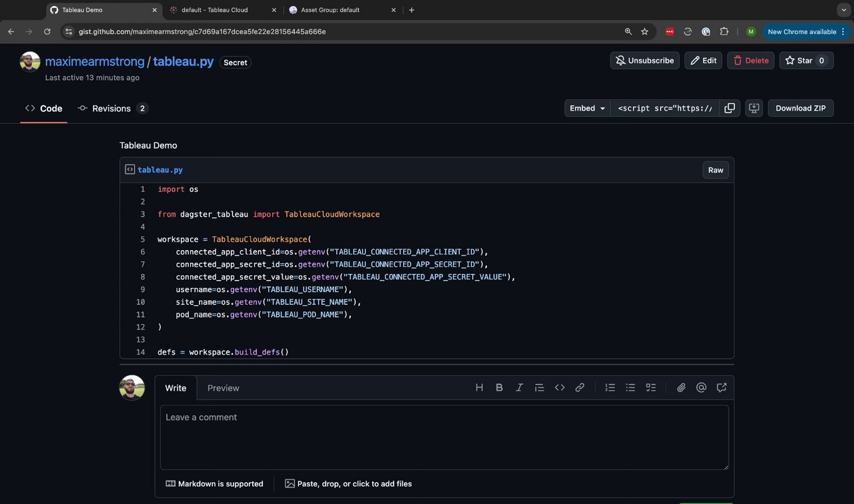854x504 pixels.
Task: Click the star count 0
Action: 821,61
